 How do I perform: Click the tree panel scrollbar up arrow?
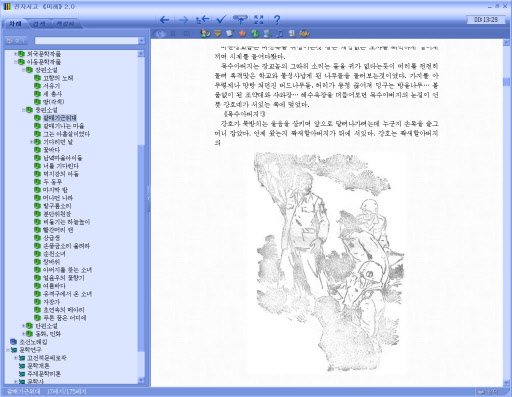pyautogui.click(x=141, y=54)
